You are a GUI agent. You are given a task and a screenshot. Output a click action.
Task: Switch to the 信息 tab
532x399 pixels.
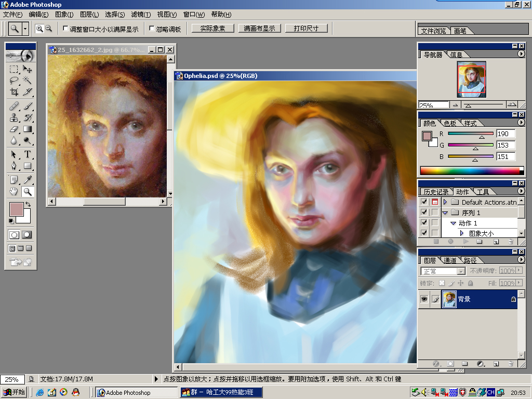point(456,55)
